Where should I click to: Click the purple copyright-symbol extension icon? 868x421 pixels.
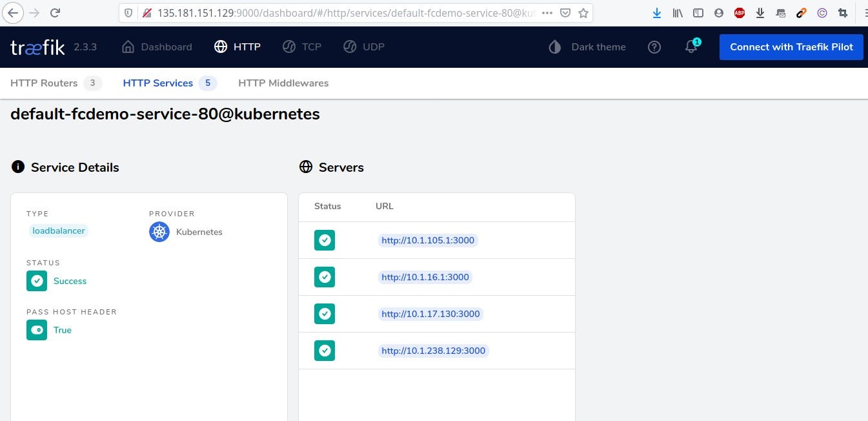pos(822,12)
